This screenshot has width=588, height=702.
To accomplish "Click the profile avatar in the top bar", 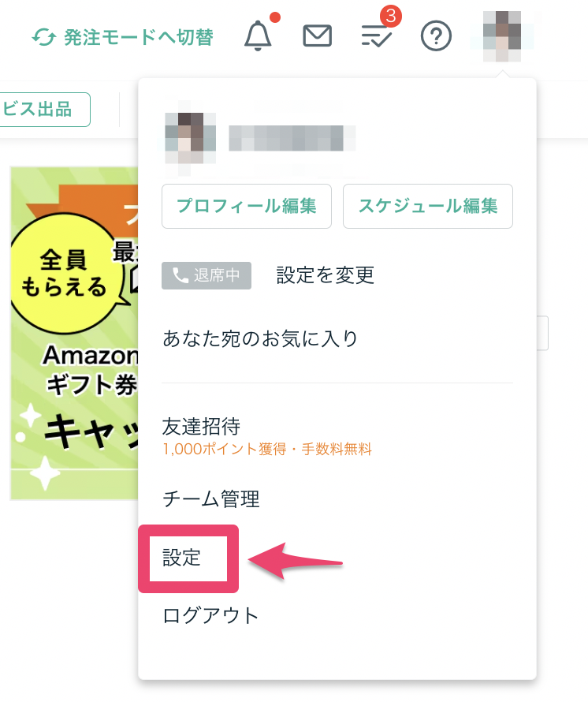I will [x=501, y=35].
